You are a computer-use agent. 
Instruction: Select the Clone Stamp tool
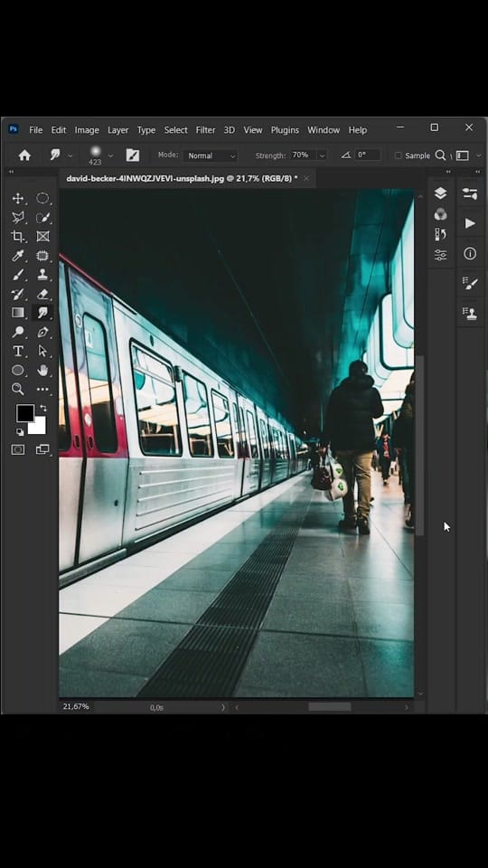pyautogui.click(x=42, y=275)
